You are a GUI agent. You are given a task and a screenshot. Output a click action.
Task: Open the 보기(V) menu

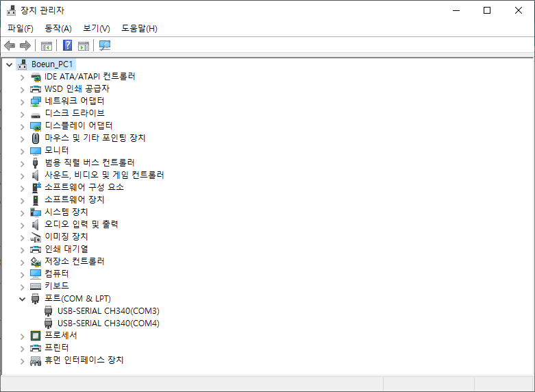97,28
